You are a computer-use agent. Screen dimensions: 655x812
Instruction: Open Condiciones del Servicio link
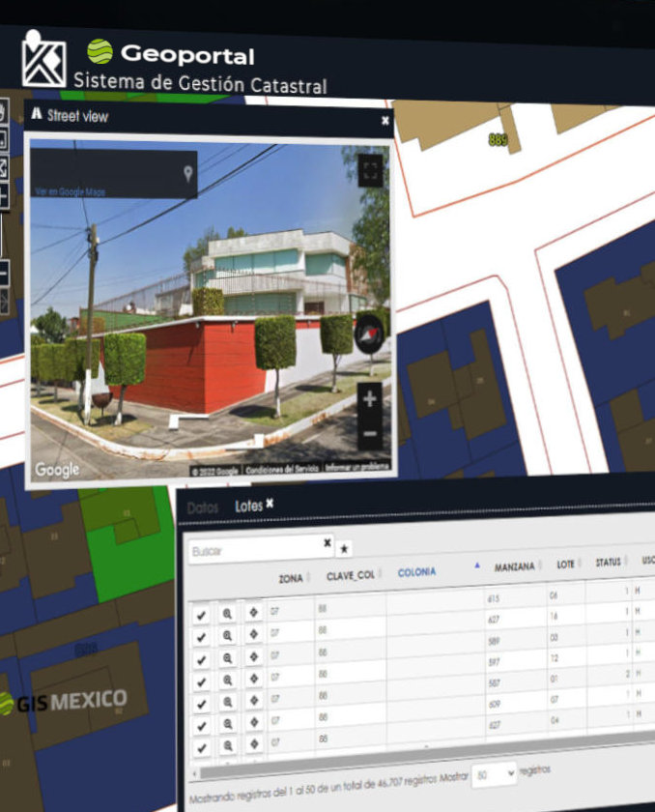(282, 469)
